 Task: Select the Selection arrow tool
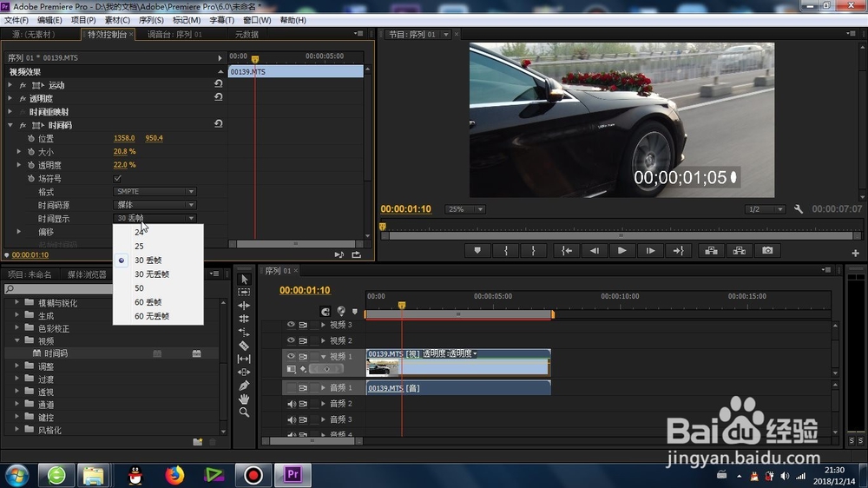pyautogui.click(x=244, y=280)
